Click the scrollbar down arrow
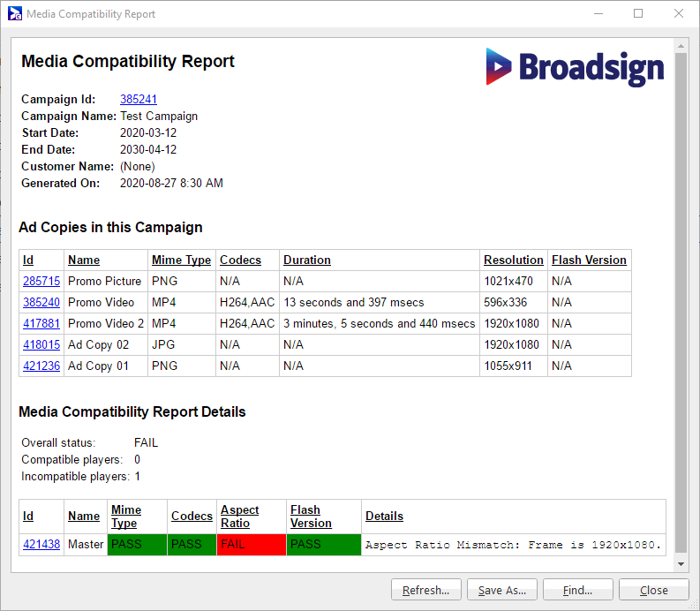The height and width of the screenshot is (611, 700). pos(681,563)
